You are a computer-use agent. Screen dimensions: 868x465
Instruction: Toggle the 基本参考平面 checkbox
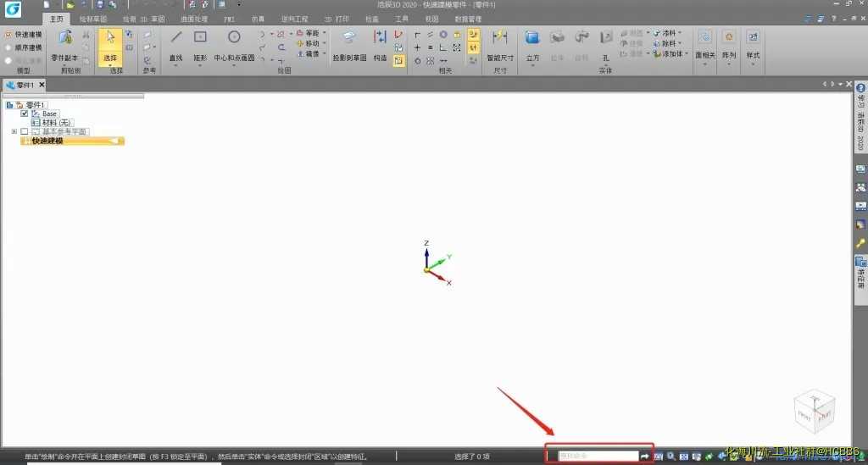point(25,131)
